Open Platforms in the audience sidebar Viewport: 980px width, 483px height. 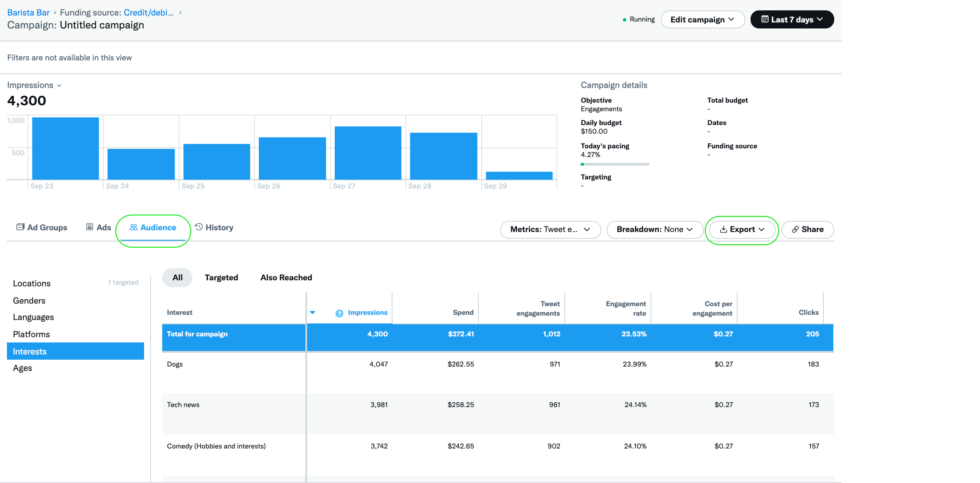31,334
